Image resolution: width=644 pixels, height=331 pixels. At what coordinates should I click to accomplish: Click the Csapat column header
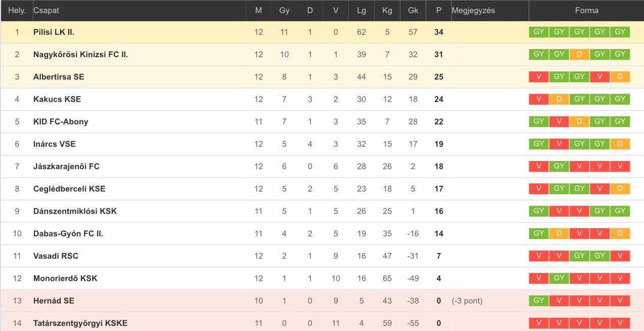point(46,11)
